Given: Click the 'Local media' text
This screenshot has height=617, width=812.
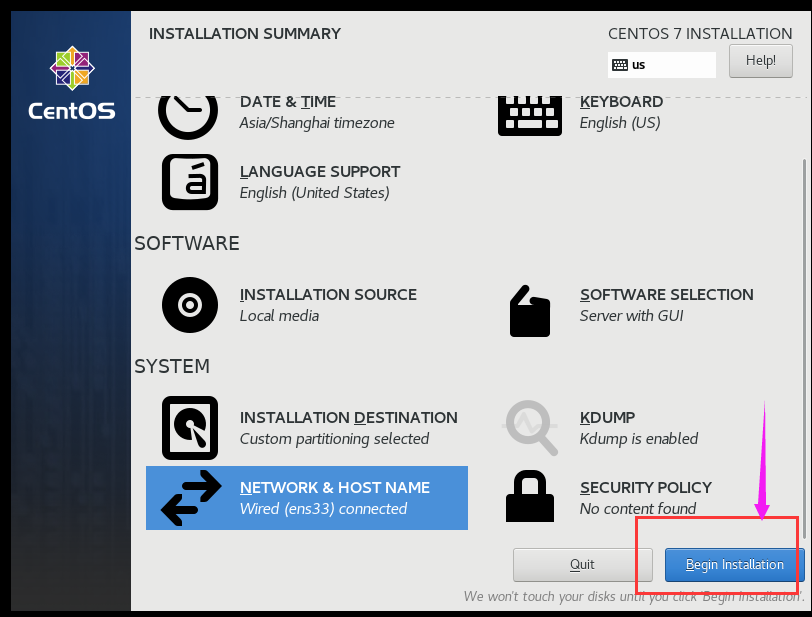Looking at the screenshot, I should [279, 315].
